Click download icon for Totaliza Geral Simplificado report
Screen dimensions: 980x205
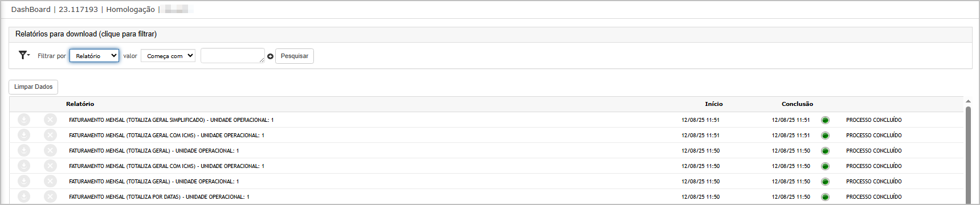[x=24, y=120]
